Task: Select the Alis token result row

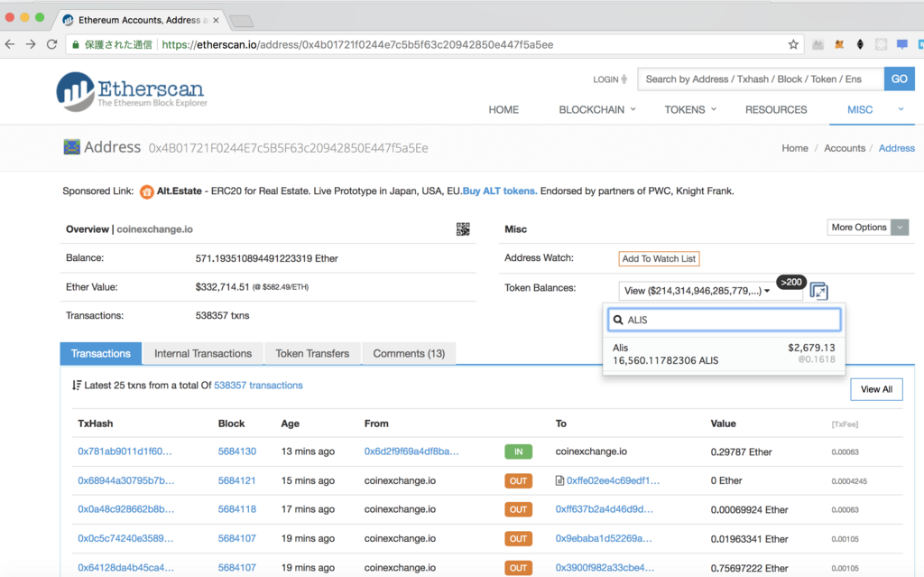Action: 724,354
